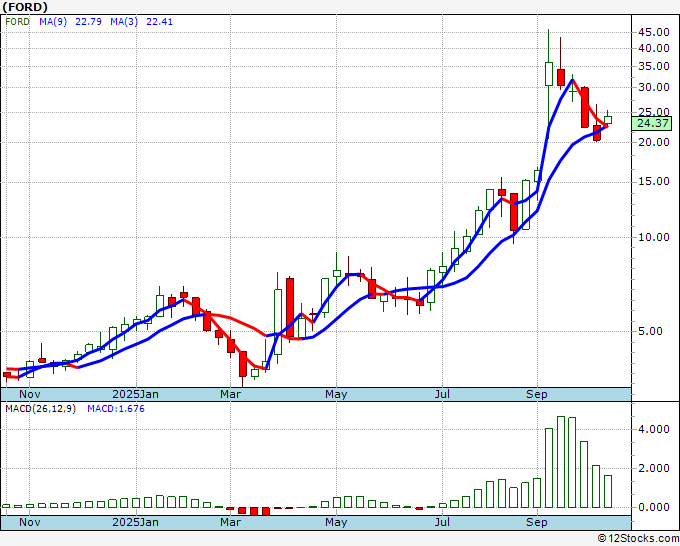Click the Mar label on price chart axis
Image resolution: width=680 pixels, height=546 pixels.
(230, 394)
